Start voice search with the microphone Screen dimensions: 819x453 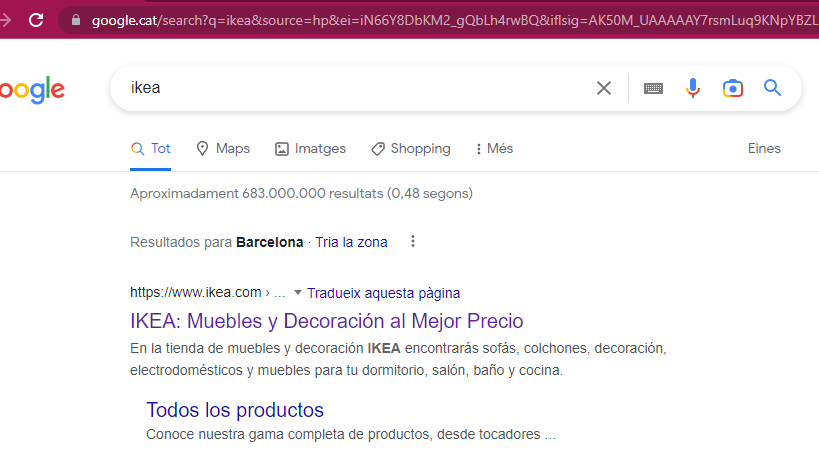pos(693,88)
